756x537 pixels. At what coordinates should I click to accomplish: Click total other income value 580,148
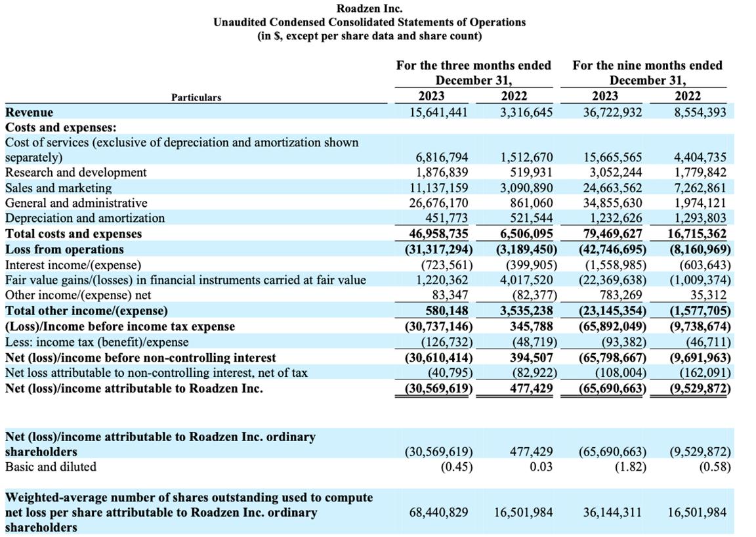pyautogui.click(x=446, y=311)
